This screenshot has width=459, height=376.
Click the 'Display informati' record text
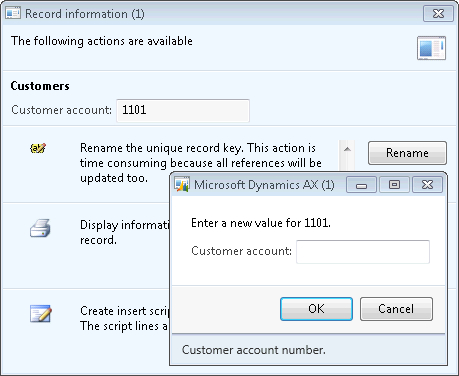[125, 232]
